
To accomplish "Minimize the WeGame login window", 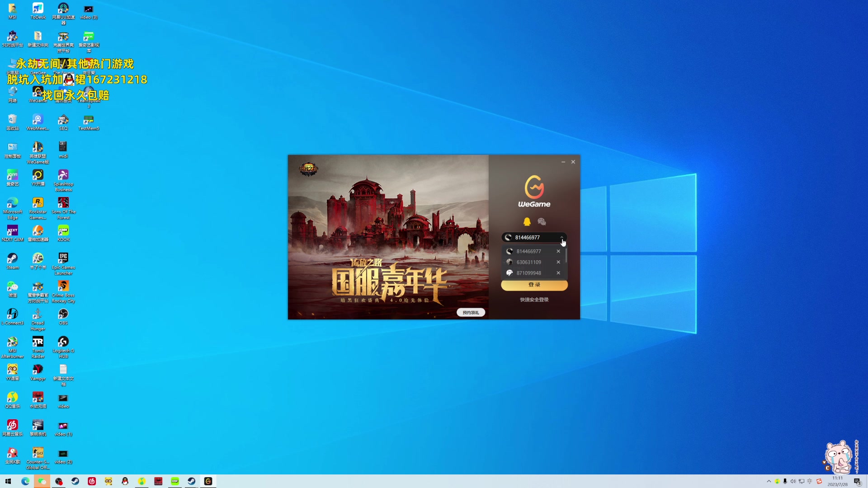I will click(563, 162).
